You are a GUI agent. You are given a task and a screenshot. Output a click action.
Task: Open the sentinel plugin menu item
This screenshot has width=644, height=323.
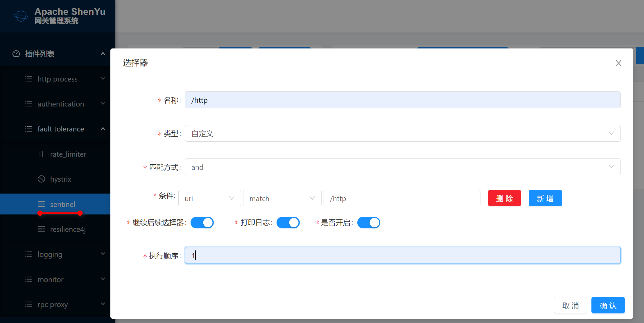[x=62, y=204]
